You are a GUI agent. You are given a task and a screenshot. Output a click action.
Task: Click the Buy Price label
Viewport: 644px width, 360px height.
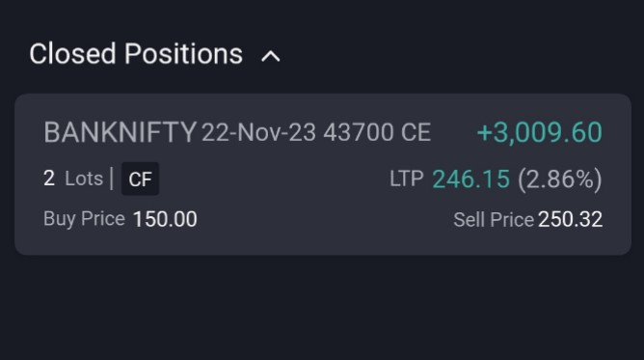(x=84, y=219)
